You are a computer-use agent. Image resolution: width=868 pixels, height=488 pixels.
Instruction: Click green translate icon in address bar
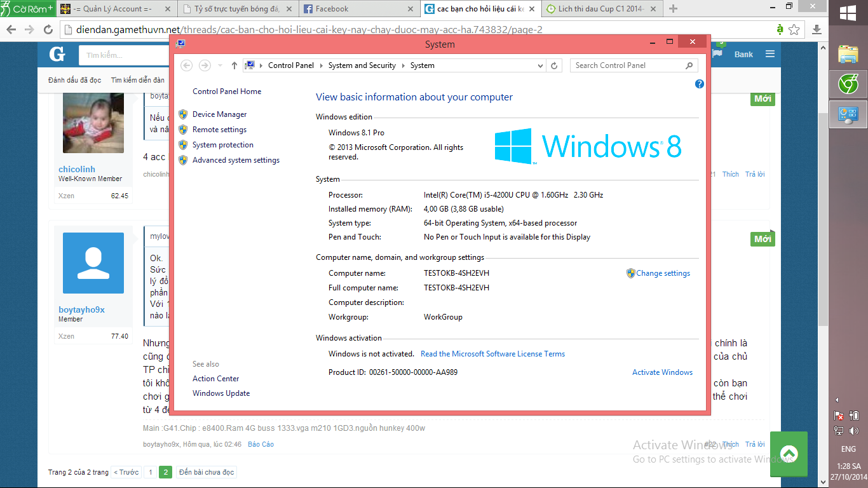pos(780,30)
